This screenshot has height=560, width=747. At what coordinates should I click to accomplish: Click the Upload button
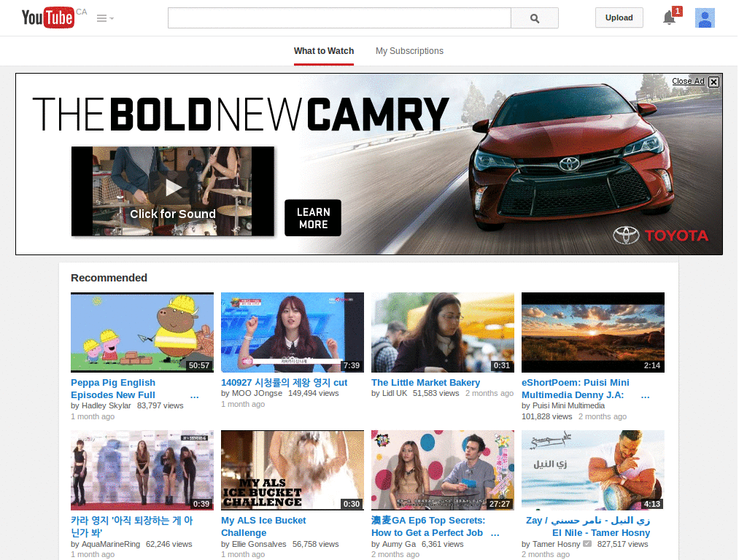tap(619, 17)
